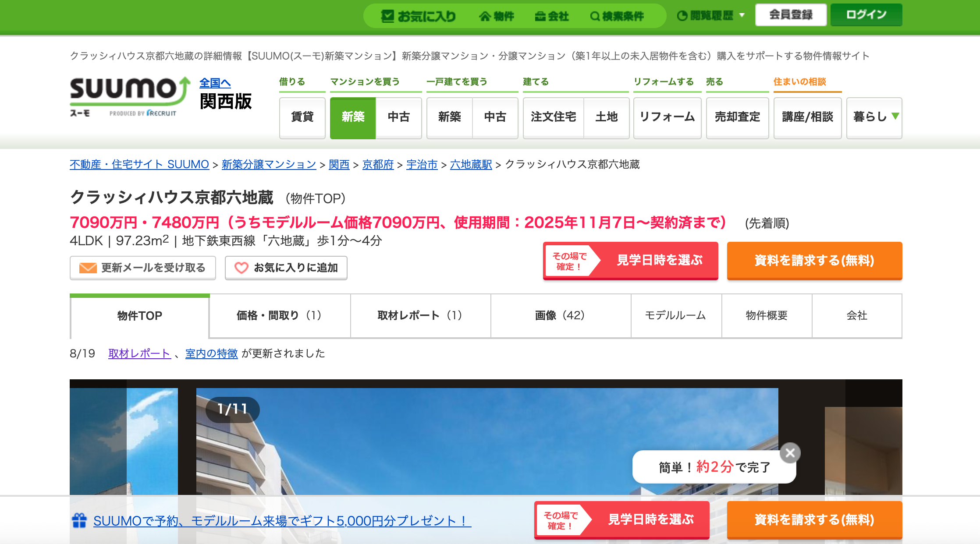Click sticky footer 資料を請求する(無料) button
Viewport: 980px width, 544px height.
point(815,520)
